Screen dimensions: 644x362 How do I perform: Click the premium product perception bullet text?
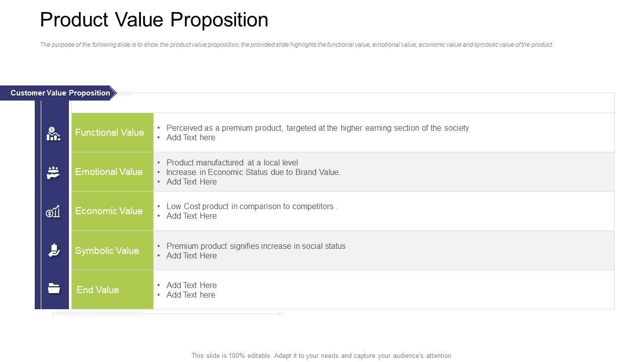click(317, 128)
